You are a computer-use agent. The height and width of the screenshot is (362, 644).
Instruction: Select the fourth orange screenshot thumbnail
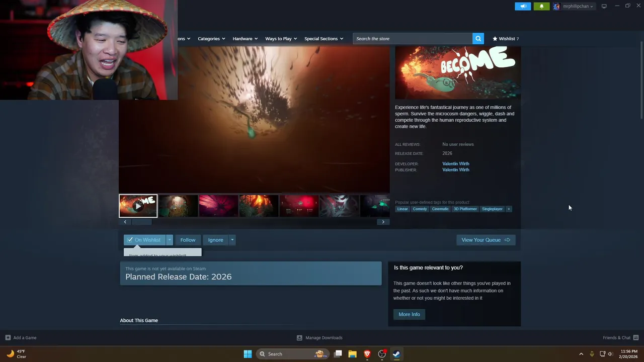[259, 206]
